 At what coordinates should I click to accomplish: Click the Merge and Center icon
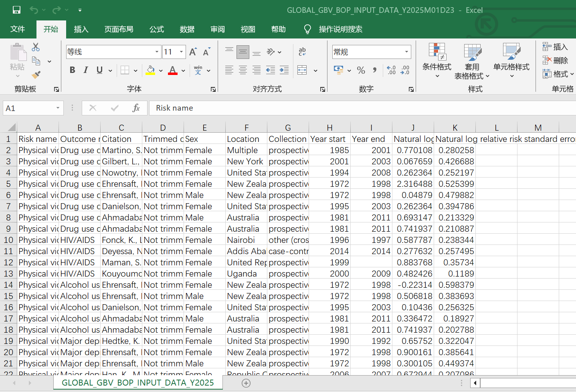(302, 71)
